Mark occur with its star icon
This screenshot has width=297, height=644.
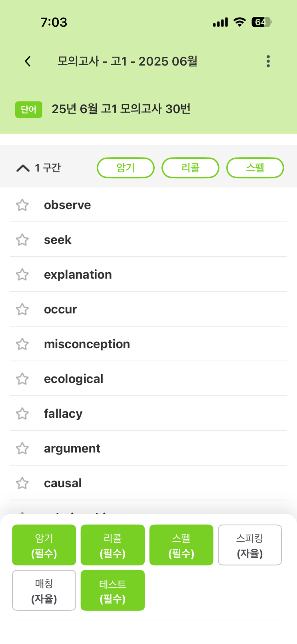tap(22, 309)
